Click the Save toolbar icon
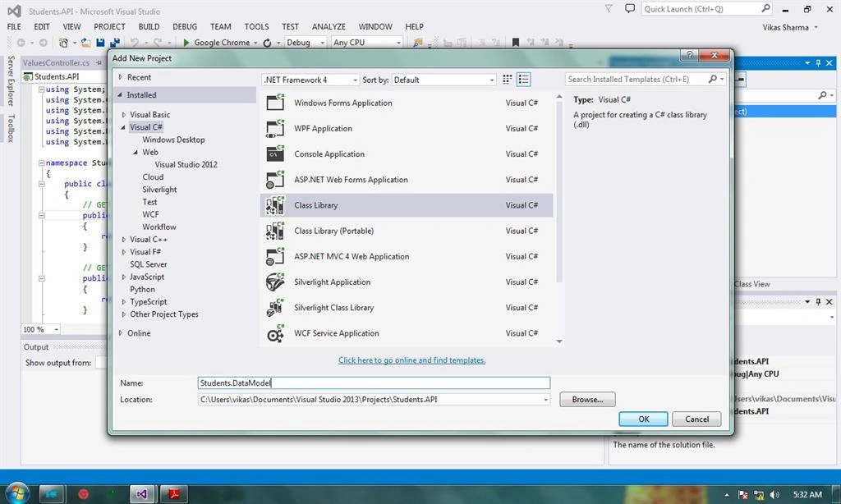The image size is (841, 504). point(100,43)
